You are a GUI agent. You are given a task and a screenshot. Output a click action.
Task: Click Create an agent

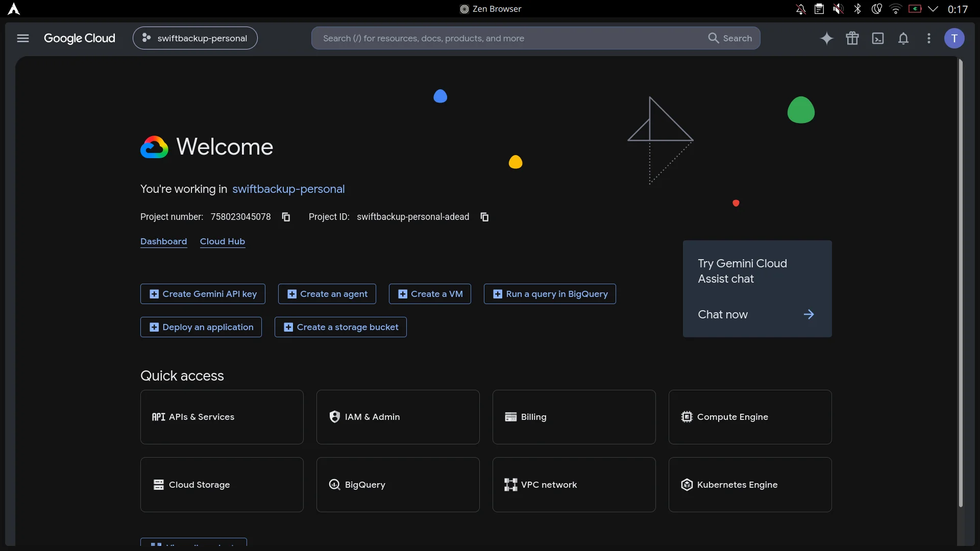[327, 294]
